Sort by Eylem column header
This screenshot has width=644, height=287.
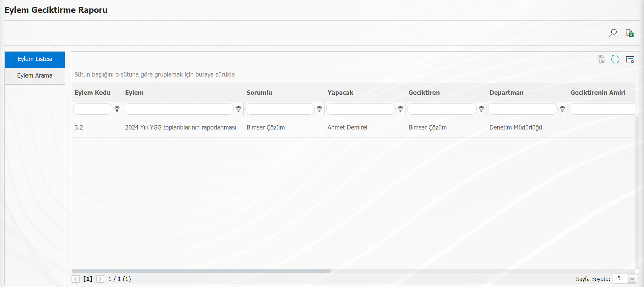tap(134, 93)
